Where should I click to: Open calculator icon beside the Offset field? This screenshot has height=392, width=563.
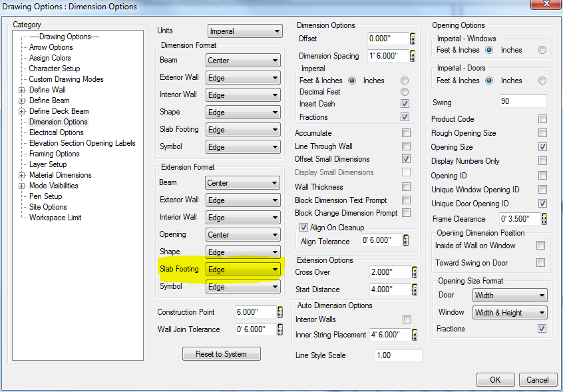point(413,39)
